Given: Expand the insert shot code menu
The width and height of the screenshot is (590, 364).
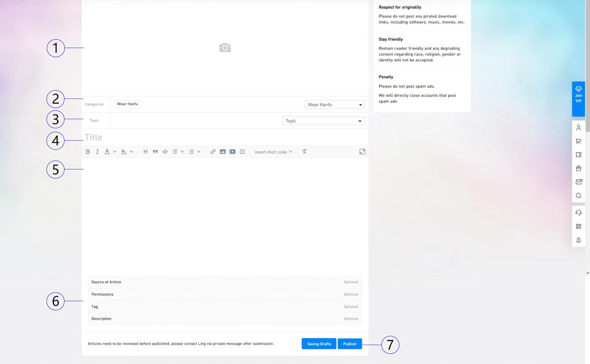Looking at the screenshot, I should click(273, 152).
